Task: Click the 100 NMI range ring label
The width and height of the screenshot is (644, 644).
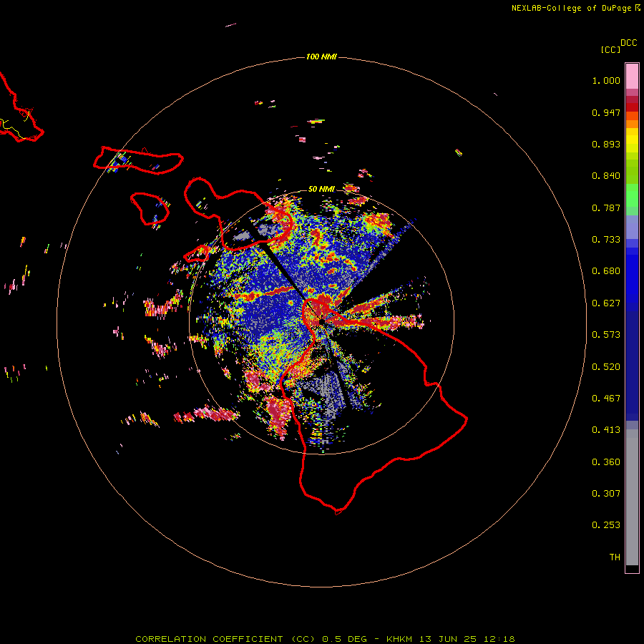Action: [321, 57]
